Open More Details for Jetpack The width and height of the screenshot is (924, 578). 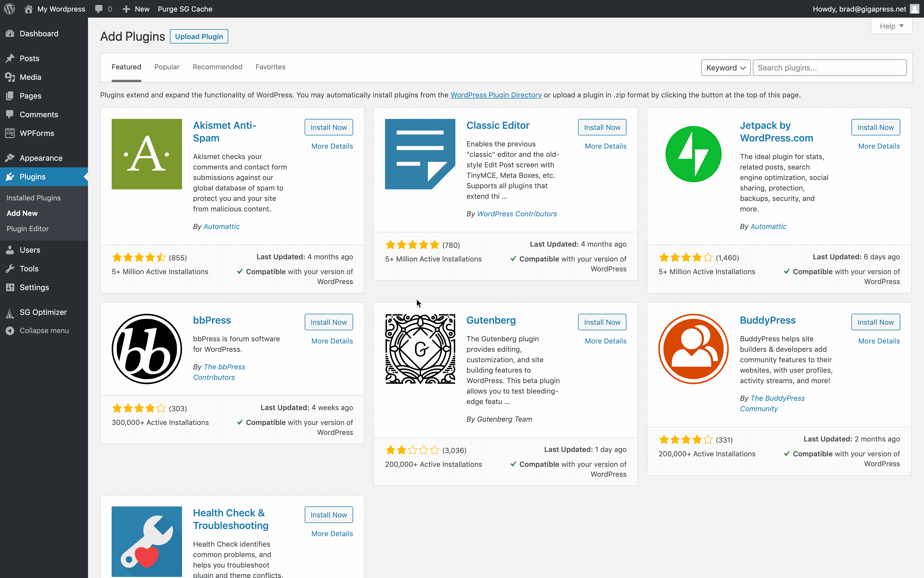(x=879, y=146)
